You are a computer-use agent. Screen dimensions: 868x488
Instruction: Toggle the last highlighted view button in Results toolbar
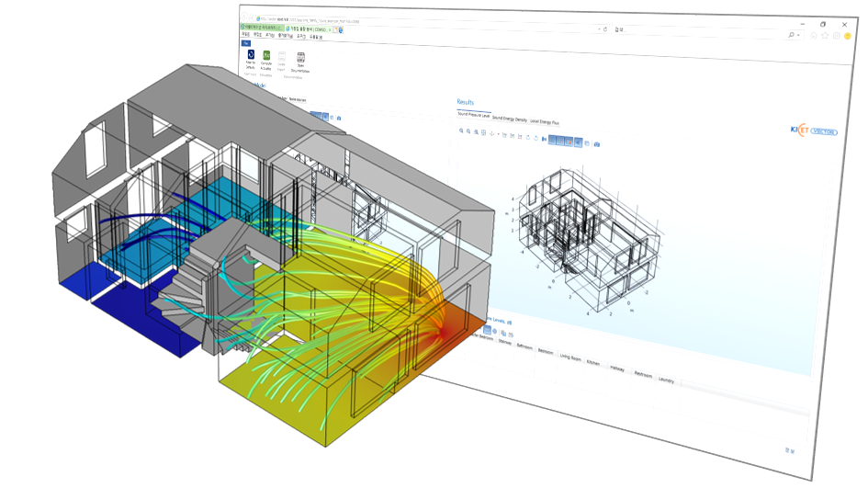tap(578, 142)
